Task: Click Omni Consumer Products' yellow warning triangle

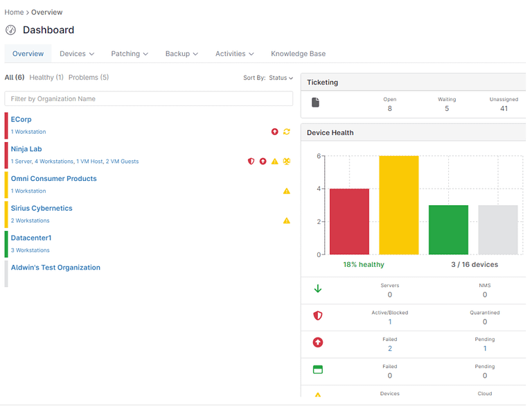Action: tap(287, 191)
